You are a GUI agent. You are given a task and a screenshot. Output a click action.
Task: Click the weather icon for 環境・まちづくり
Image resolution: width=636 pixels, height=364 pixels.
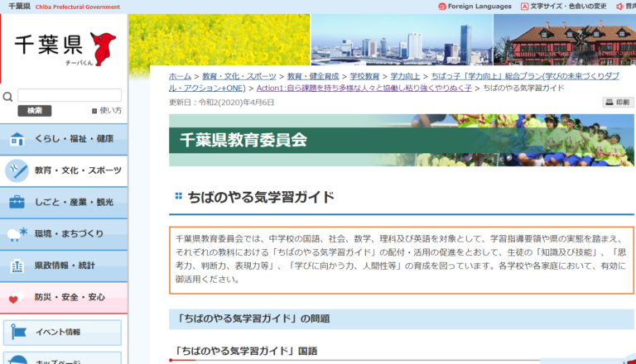point(17,234)
